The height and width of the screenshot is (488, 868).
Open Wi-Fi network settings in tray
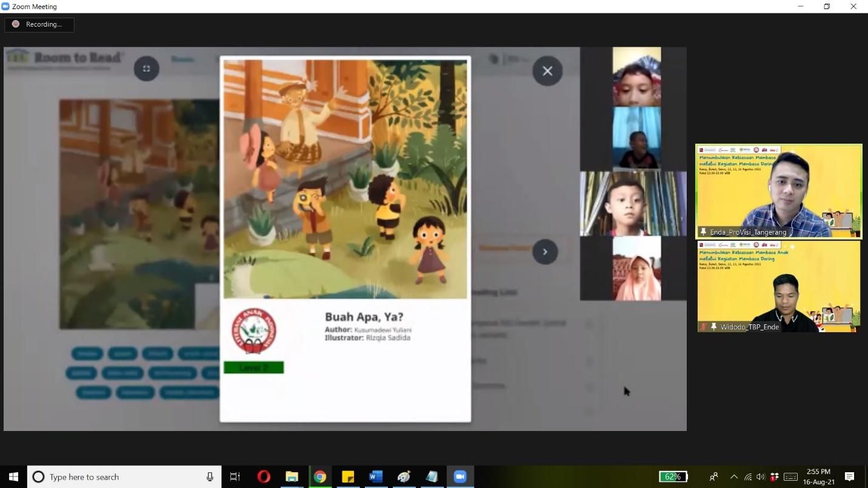(x=748, y=477)
